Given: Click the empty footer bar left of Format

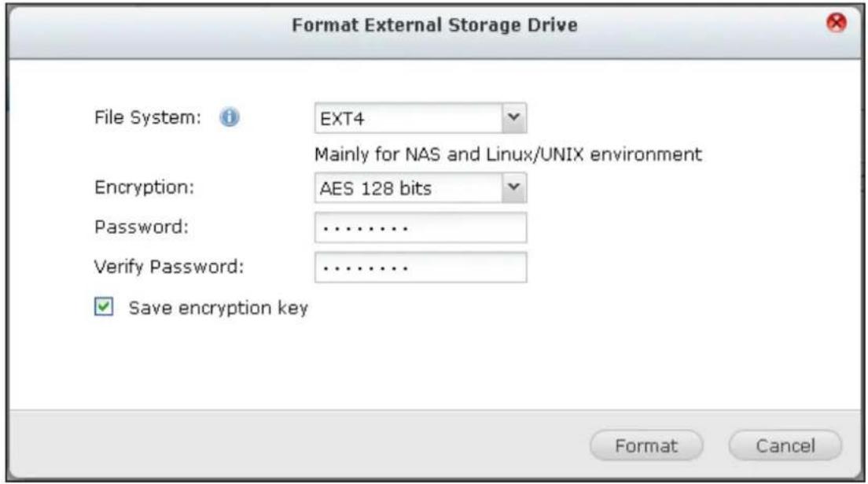Looking at the screenshot, I should tap(299, 445).
